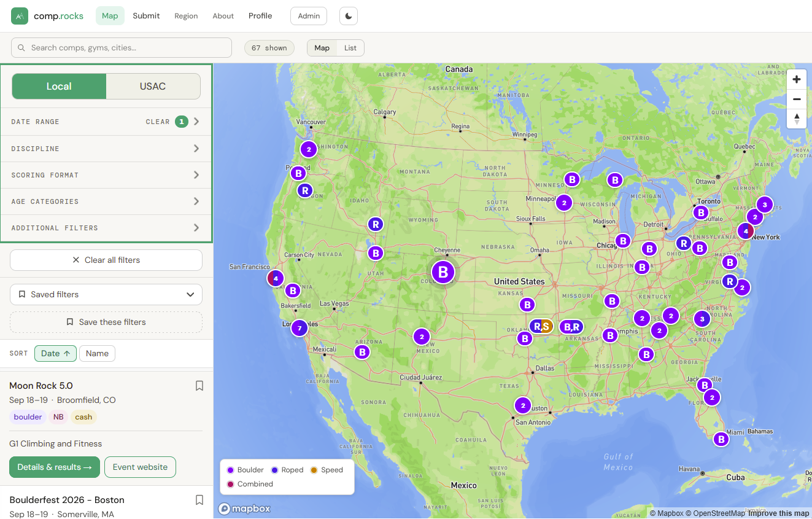Click the Admin button
Screen dimensions: 812x519
pos(309,16)
